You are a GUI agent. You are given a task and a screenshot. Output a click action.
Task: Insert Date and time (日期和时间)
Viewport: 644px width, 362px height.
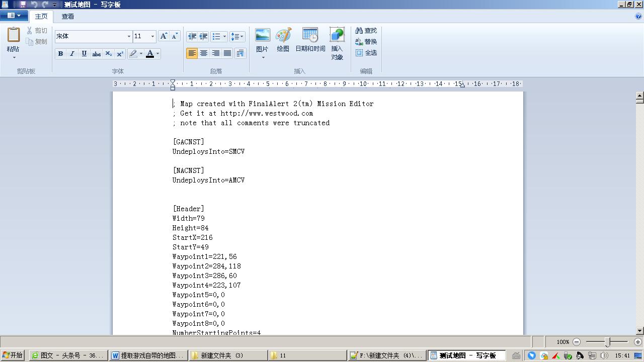310,40
